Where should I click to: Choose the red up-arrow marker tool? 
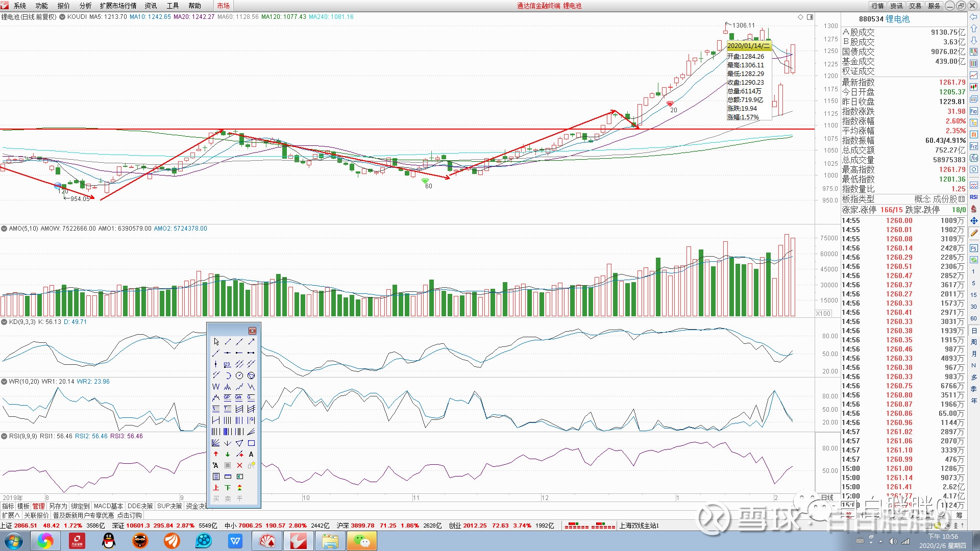tap(216, 454)
